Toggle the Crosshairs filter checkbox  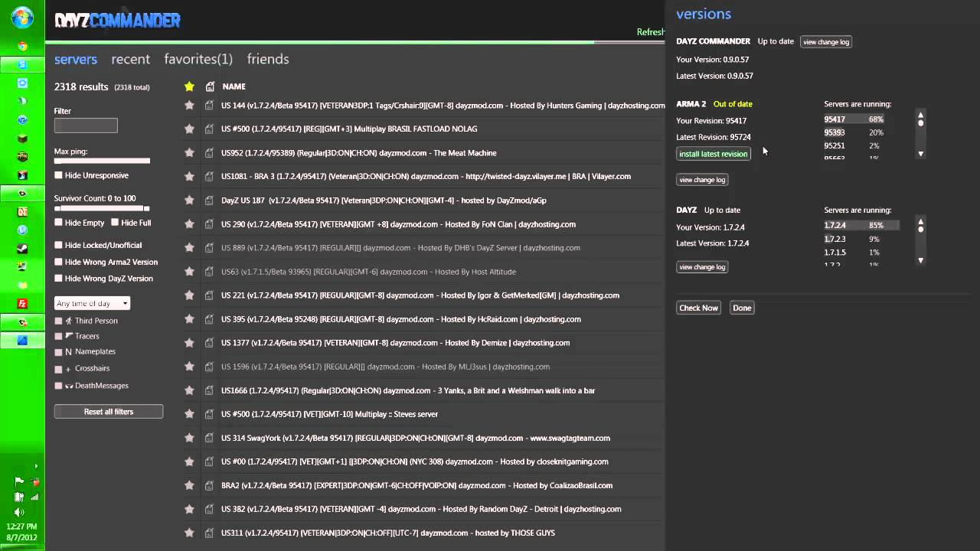tap(58, 369)
